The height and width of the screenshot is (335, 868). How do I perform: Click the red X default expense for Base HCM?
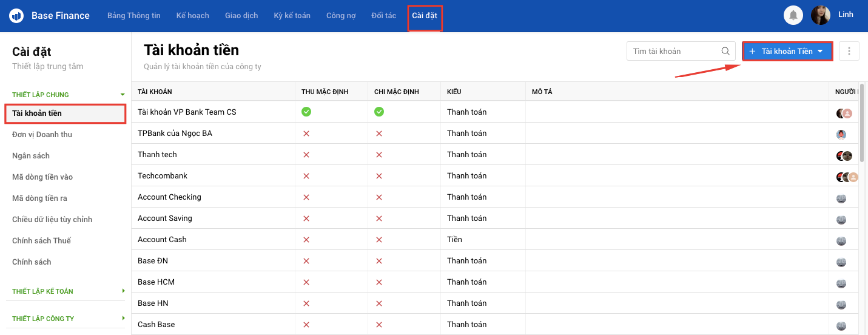pyautogui.click(x=379, y=282)
